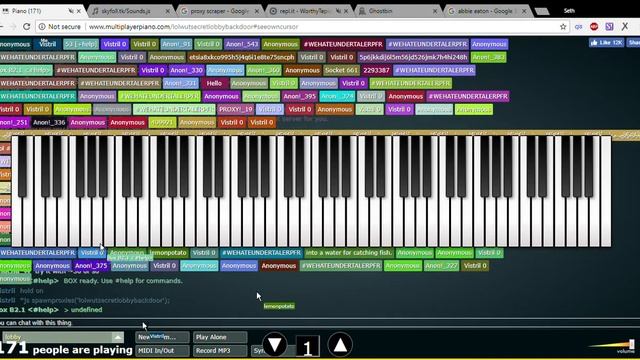640x360 pixels.
Task: Select the Hello user tag
Action: click(x=214, y=83)
